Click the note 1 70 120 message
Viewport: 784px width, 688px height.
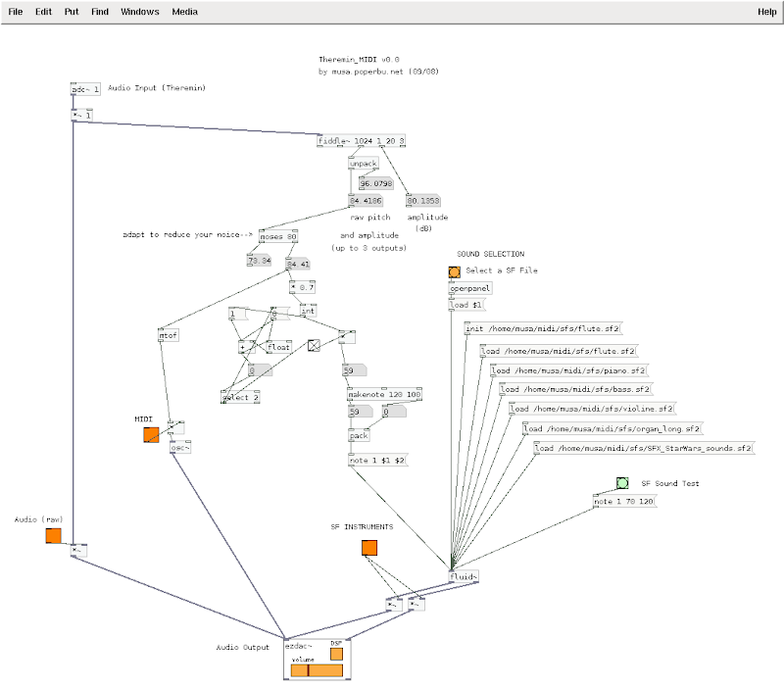pyautogui.click(x=625, y=501)
